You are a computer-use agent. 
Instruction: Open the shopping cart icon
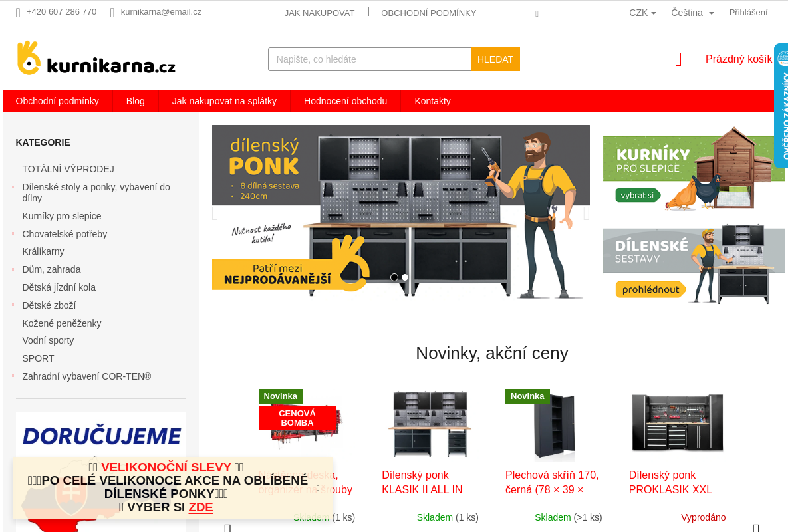click(678, 59)
